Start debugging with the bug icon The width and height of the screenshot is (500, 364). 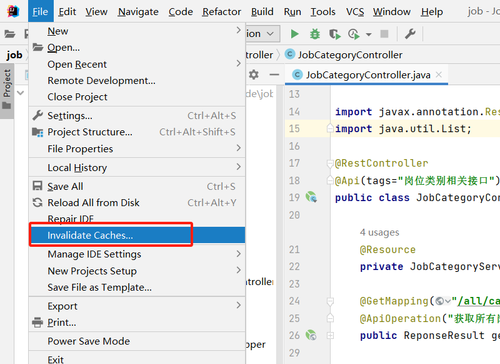[x=315, y=34]
